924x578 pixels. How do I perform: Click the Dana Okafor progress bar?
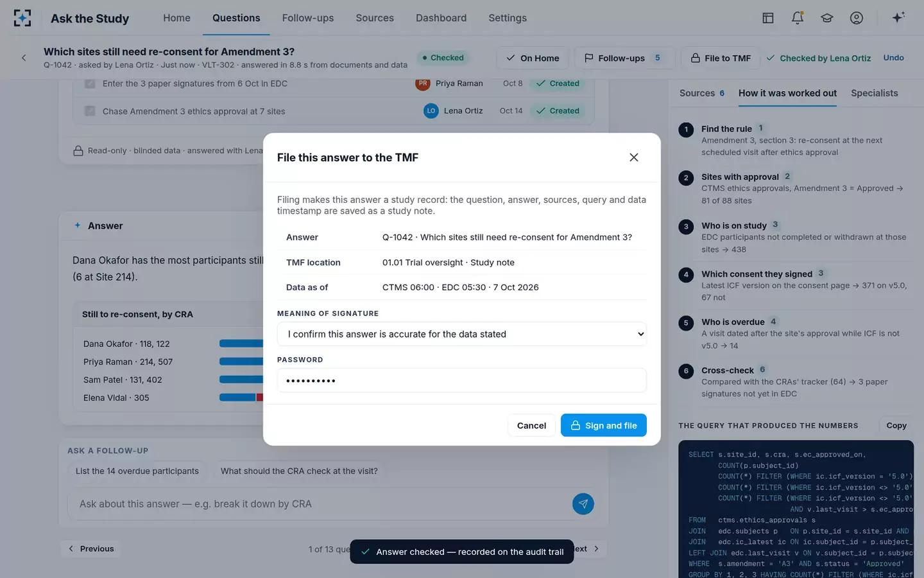pos(241,344)
